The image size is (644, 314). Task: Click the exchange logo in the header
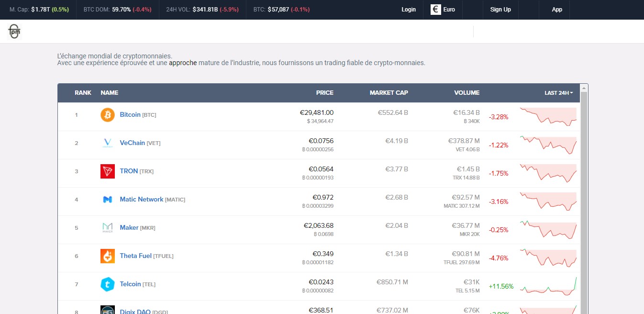(14, 32)
